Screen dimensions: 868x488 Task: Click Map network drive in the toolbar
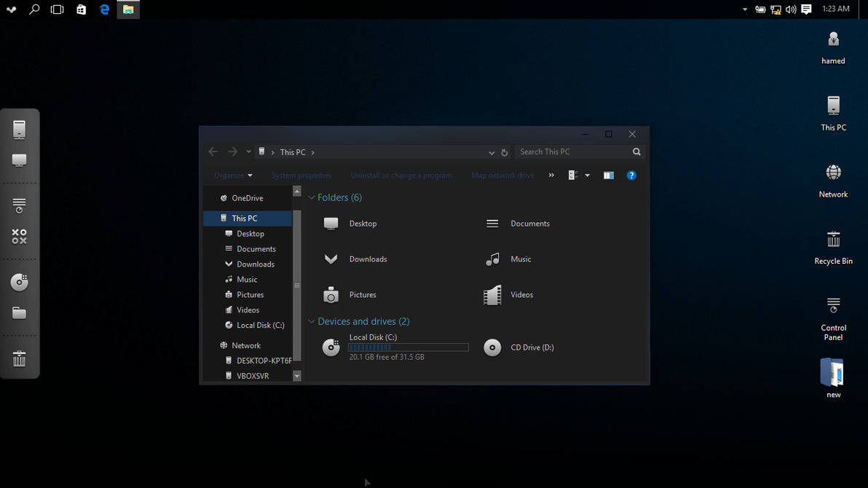pyautogui.click(x=502, y=175)
